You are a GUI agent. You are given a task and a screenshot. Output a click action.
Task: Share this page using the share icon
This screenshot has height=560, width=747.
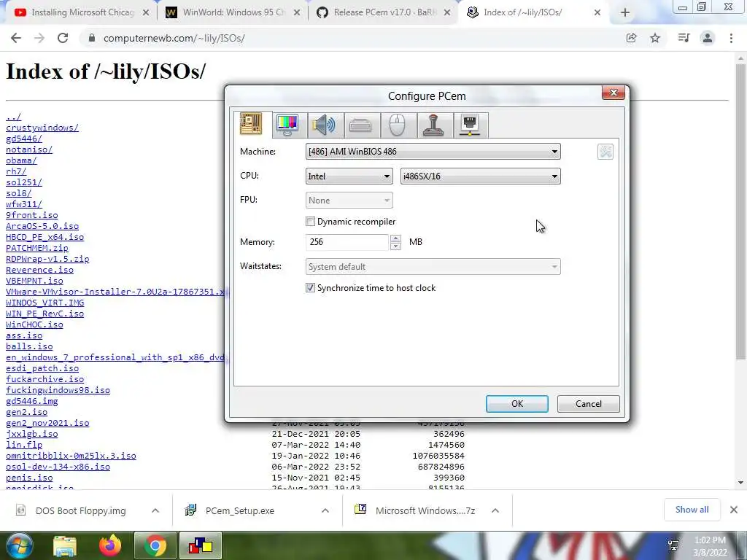tap(631, 38)
